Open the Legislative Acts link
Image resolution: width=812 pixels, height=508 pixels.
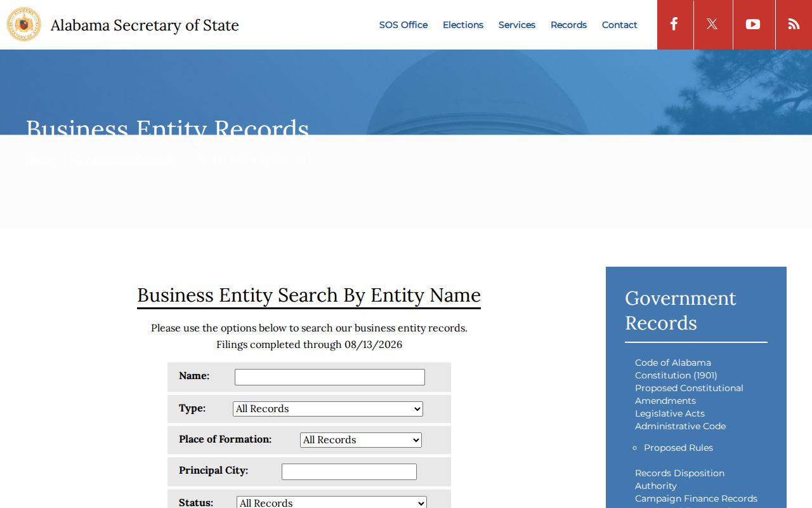pos(670,413)
